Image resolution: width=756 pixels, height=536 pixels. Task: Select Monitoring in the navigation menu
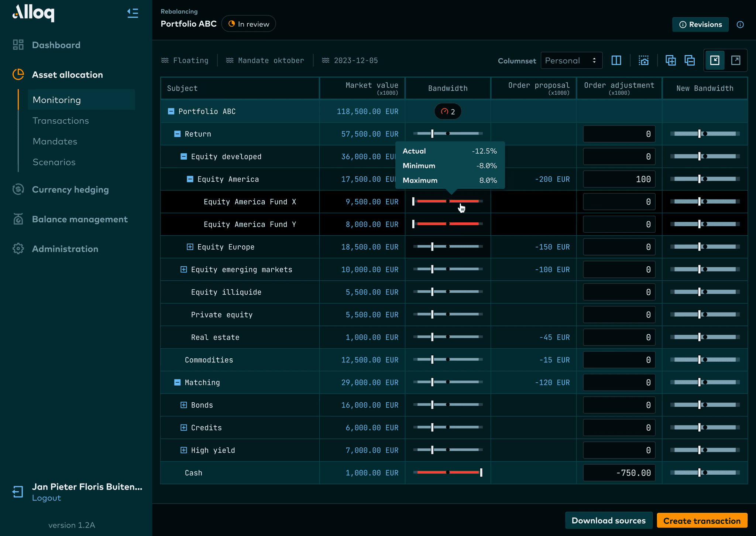[56, 100]
